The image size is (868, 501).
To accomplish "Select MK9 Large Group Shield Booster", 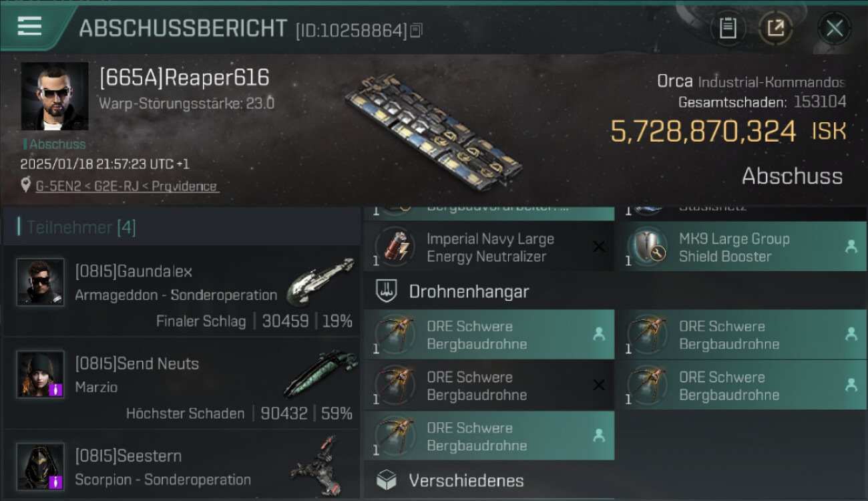I will [740, 247].
